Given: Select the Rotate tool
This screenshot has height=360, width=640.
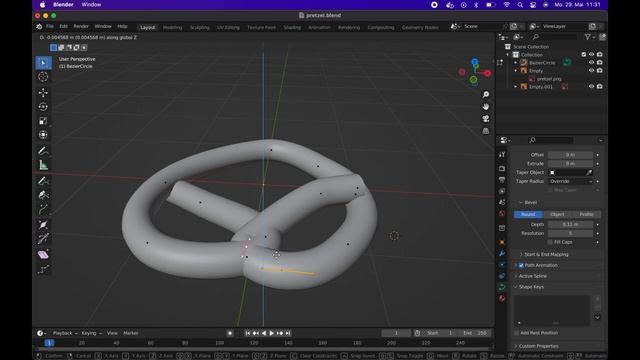Looking at the screenshot, I should pyautogui.click(x=43, y=107).
